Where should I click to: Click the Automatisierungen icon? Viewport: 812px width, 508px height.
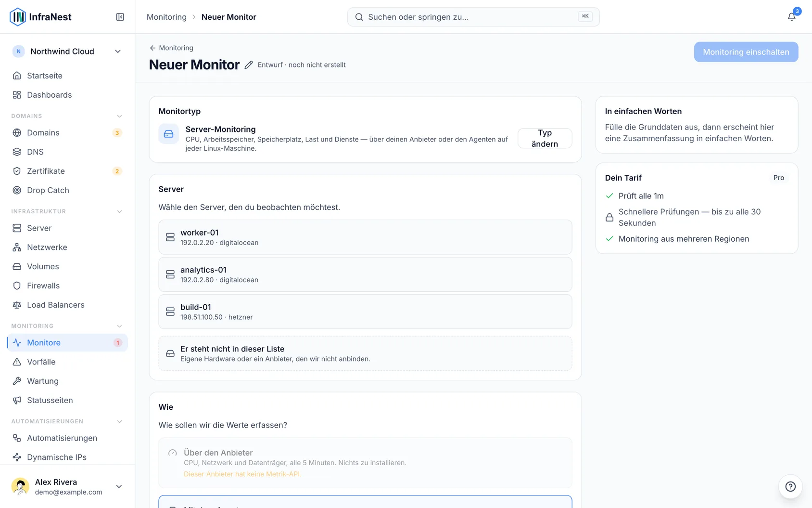point(17,438)
